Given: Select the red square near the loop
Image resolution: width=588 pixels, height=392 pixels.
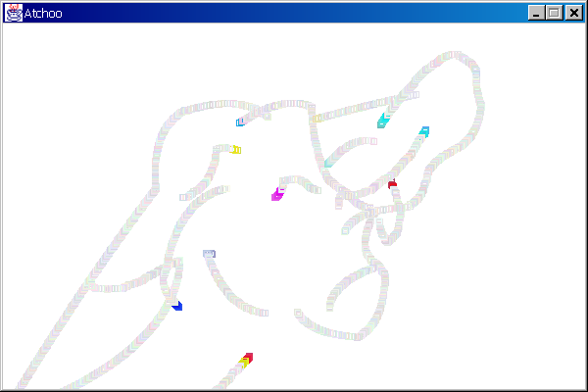Looking at the screenshot, I should tap(392, 184).
